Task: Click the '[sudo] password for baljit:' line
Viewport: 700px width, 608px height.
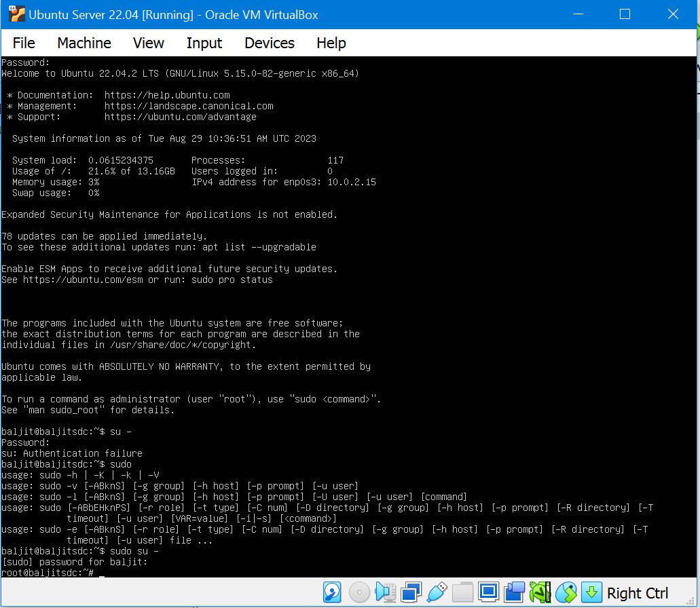Action: click(x=75, y=562)
